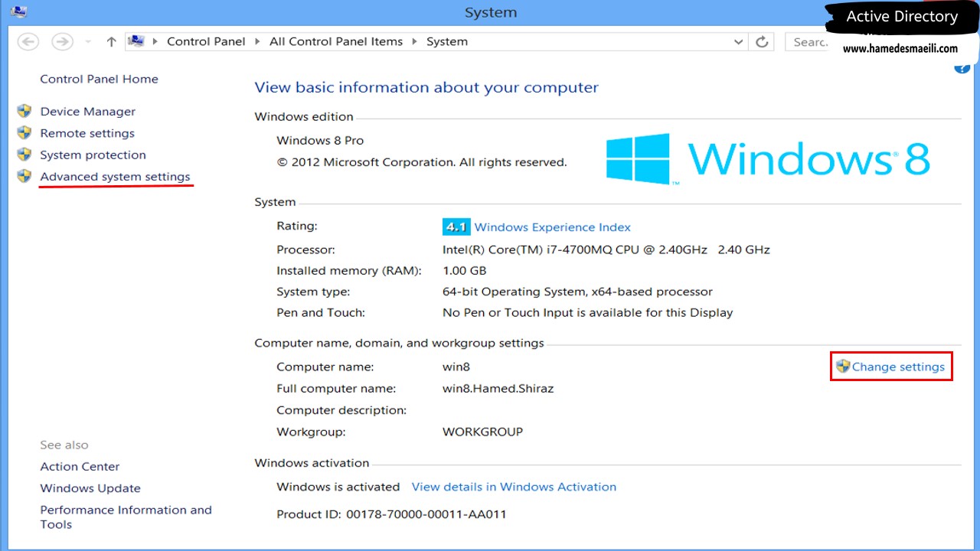This screenshot has height=551, width=980.
Task: Click All Control Panel Items breadcrumb
Action: click(336, 42)
